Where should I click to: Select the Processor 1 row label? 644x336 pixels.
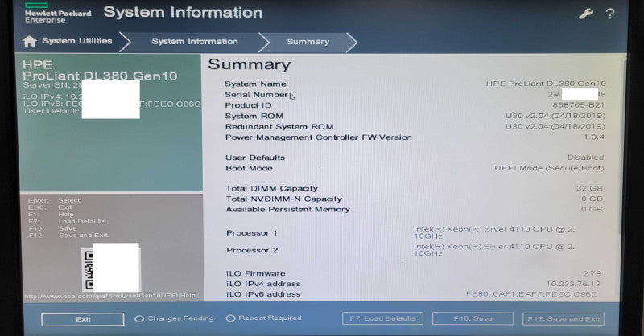point(252,233)
